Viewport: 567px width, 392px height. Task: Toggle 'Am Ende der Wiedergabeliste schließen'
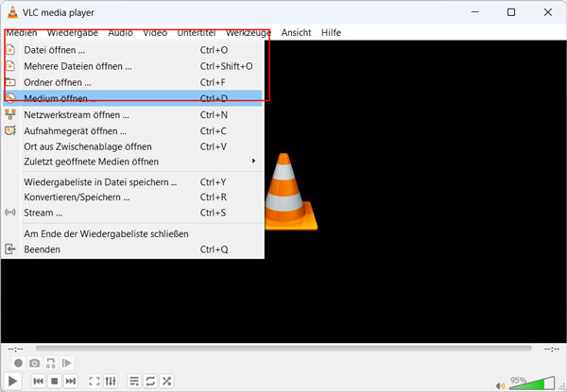pyautogui.click(x=132, y=233)
